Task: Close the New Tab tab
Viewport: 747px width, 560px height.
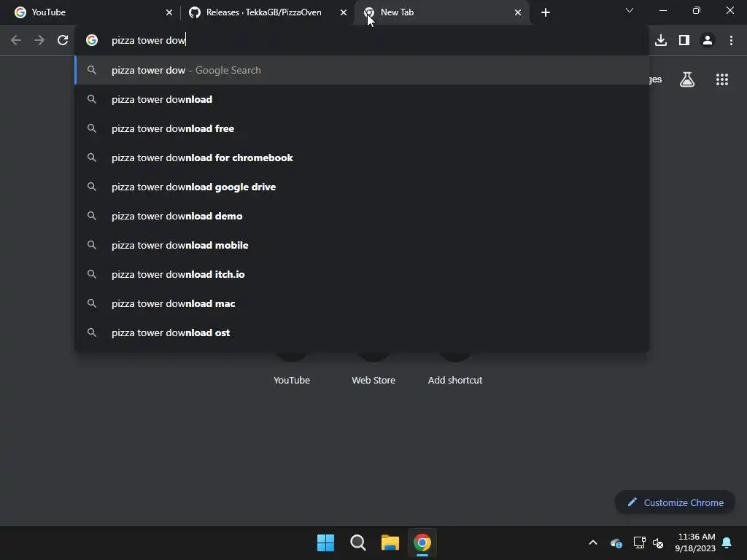Action: pos(518,12)
